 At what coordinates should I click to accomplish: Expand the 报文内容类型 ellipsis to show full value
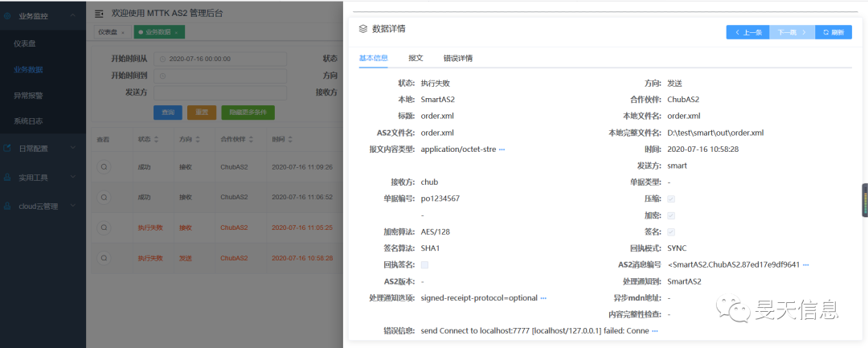point(502,149)
